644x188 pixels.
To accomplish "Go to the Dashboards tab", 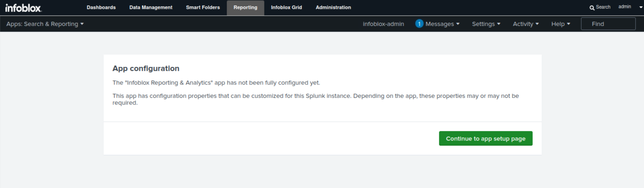I will [101, 8].
